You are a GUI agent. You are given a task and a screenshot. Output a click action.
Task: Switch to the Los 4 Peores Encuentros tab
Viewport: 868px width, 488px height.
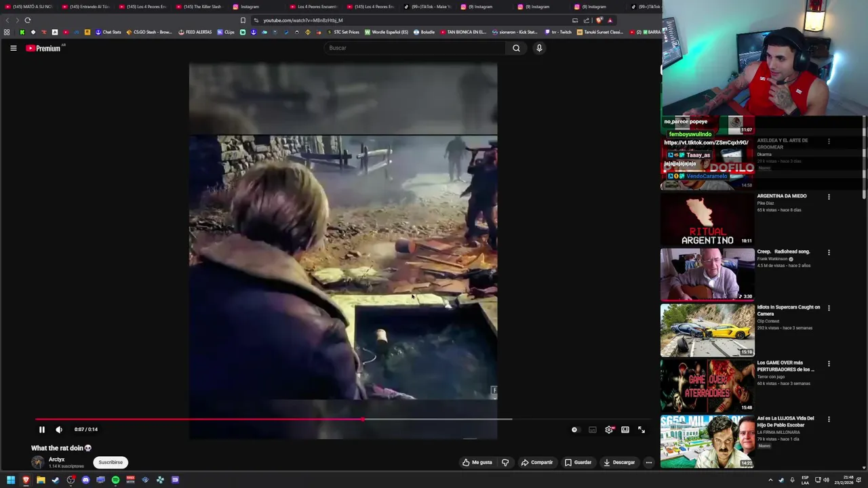[x=314, y=7]
